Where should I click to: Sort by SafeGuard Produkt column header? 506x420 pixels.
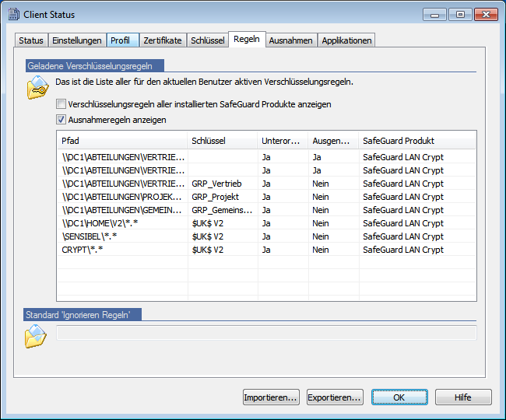click(x=416, y=141)
